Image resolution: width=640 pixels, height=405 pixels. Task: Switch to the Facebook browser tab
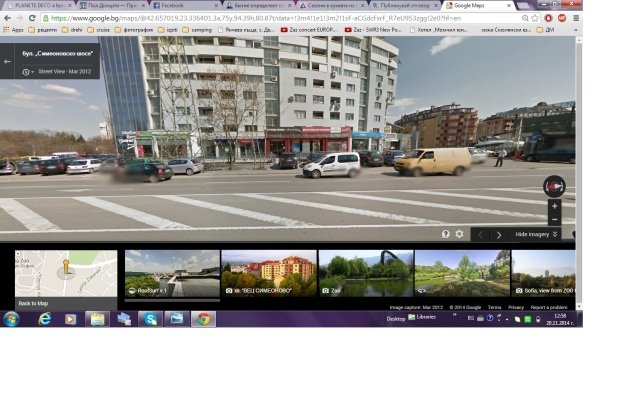coord(178,5)
